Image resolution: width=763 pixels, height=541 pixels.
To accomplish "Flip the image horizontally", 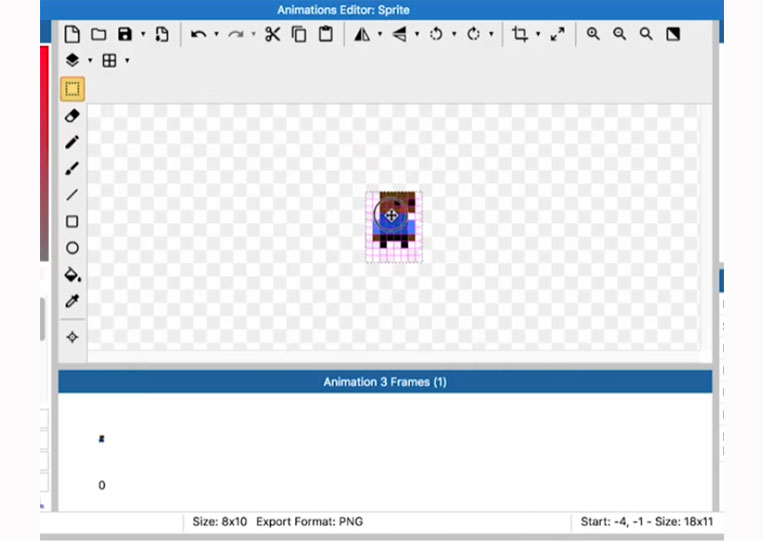I will (362, 34).
